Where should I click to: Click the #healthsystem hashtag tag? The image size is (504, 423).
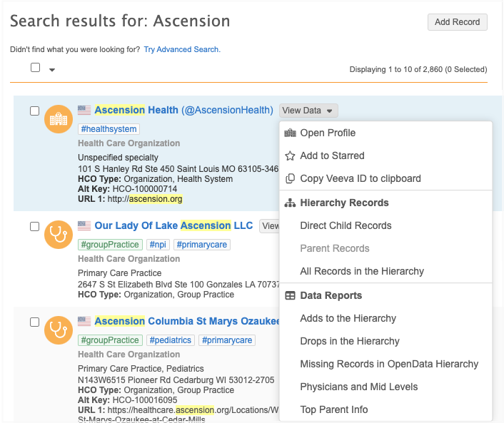[x=109, y=129]
